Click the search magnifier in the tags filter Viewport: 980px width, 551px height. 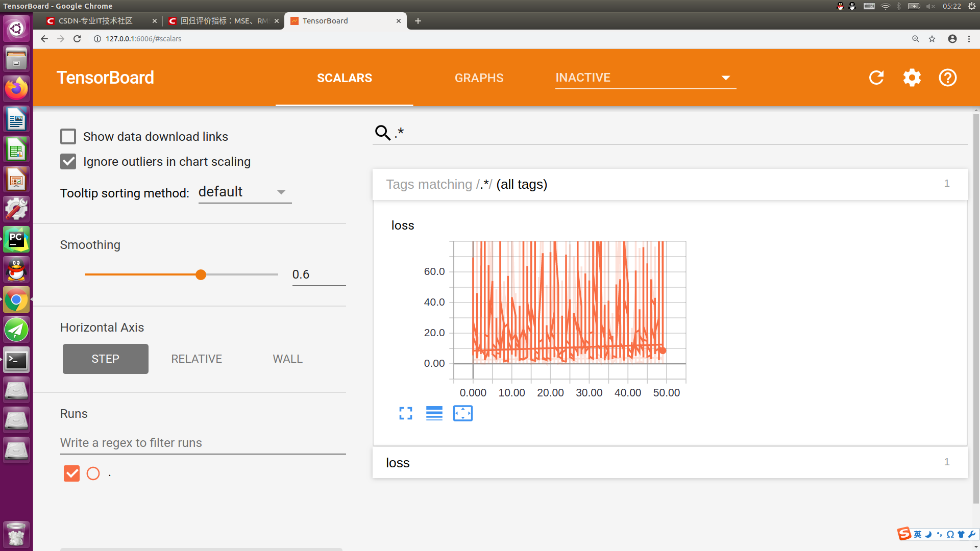click(x=382, y=133)
